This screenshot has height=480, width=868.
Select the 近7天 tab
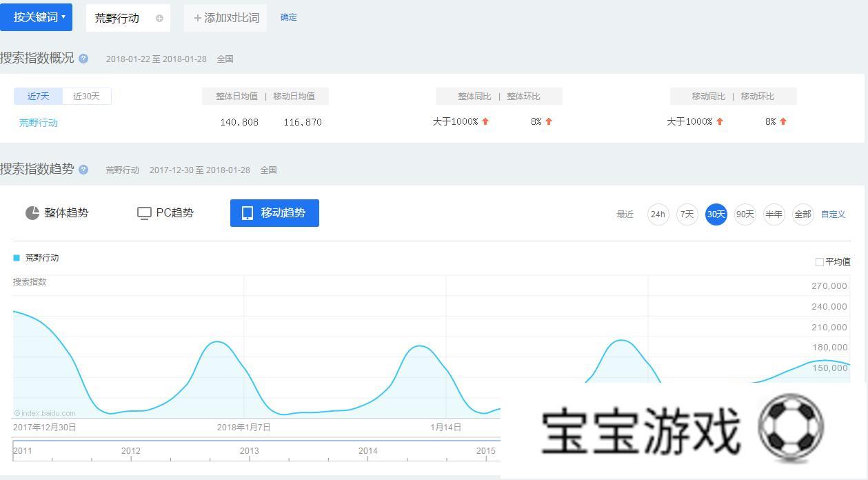pyautogui.click(x=39, y=97)
